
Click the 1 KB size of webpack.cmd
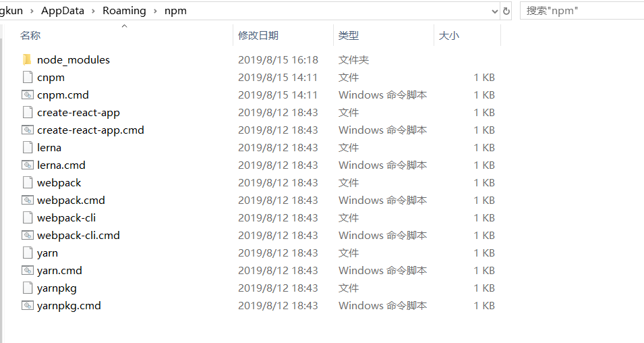(x=484, y=201)
